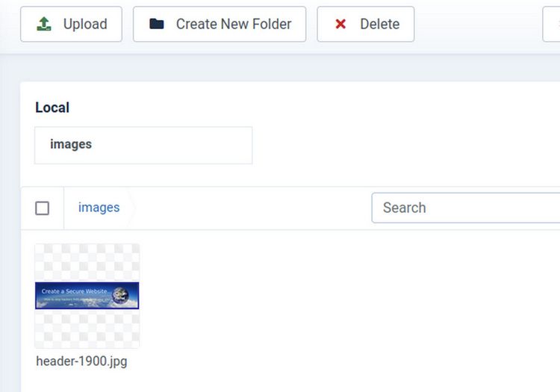Click 'Create a Secure Website' banner text
Screen dimensions: 560x392
(x=75, y=290)
